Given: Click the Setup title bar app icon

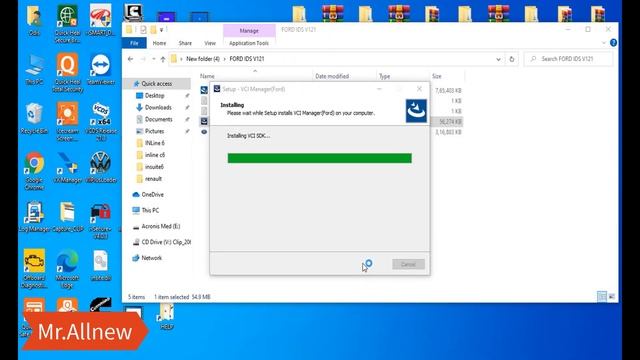Looking at the screenshot, I should click(x=217, y=89).
